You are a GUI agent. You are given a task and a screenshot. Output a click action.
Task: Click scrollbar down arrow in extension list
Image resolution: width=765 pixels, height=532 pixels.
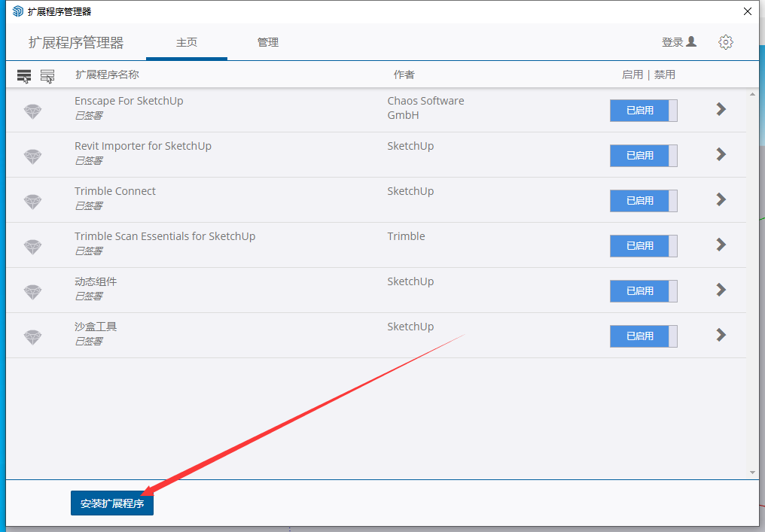[x=752, y=473]
